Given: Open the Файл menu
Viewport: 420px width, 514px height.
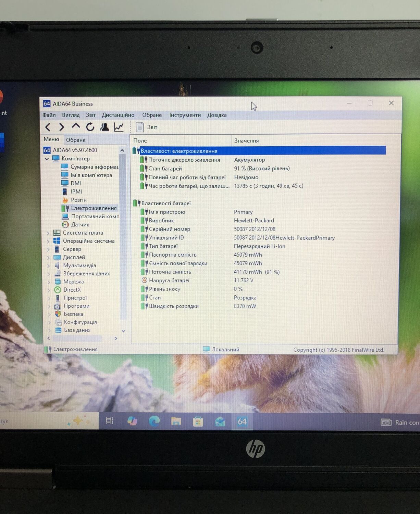Looking at the screenshot, I should tap(49, 115).
